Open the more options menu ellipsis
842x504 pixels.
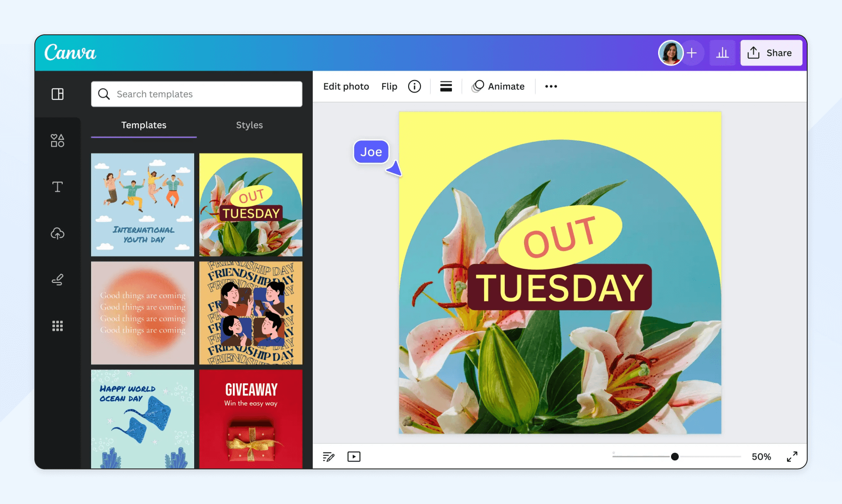click(551, 86)
